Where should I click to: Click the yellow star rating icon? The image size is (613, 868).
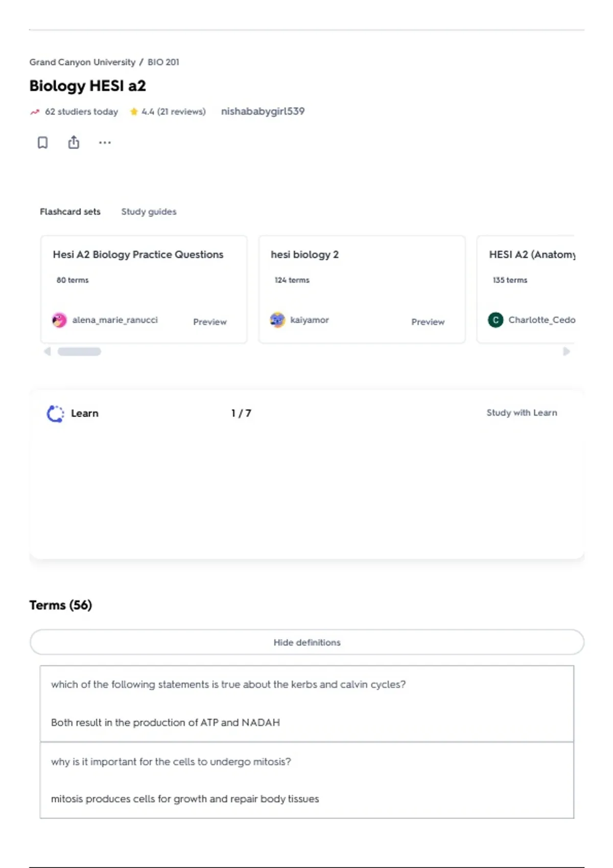[x=134, y=111]
